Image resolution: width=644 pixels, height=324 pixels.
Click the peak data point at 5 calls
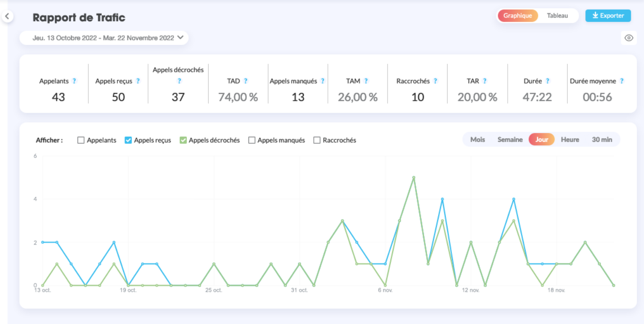pos(414,177)
